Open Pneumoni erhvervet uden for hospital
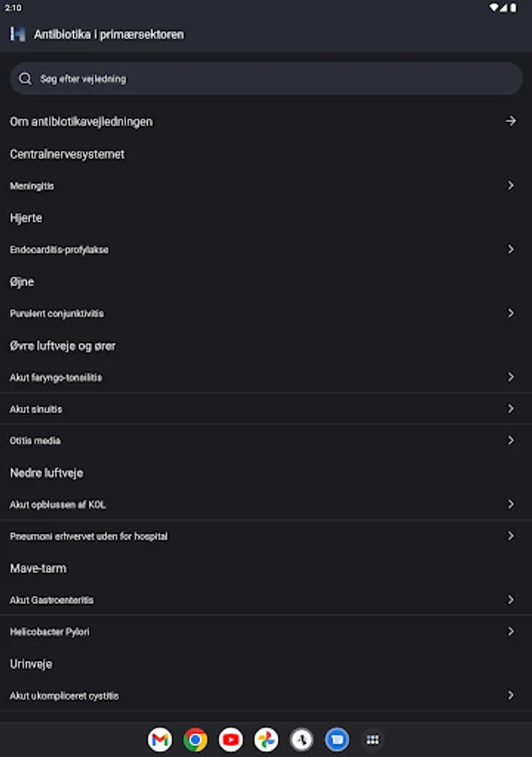The width and height of the screenshot is (532, 757). 88,536
